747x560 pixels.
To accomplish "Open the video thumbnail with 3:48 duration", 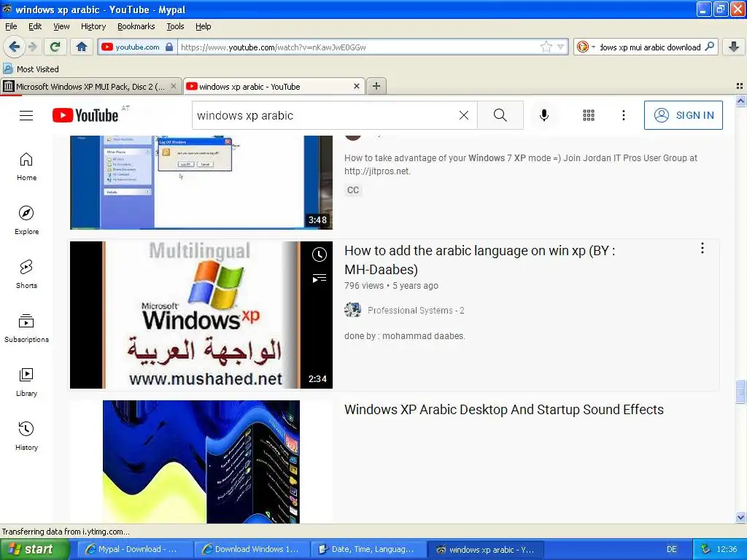I will click(201, 182).
